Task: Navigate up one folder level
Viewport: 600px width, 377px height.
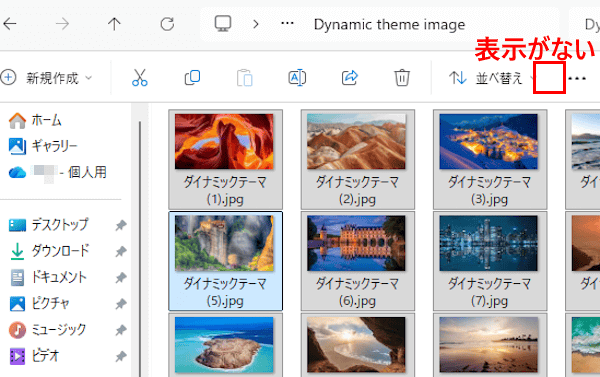Action: (114, 24)
